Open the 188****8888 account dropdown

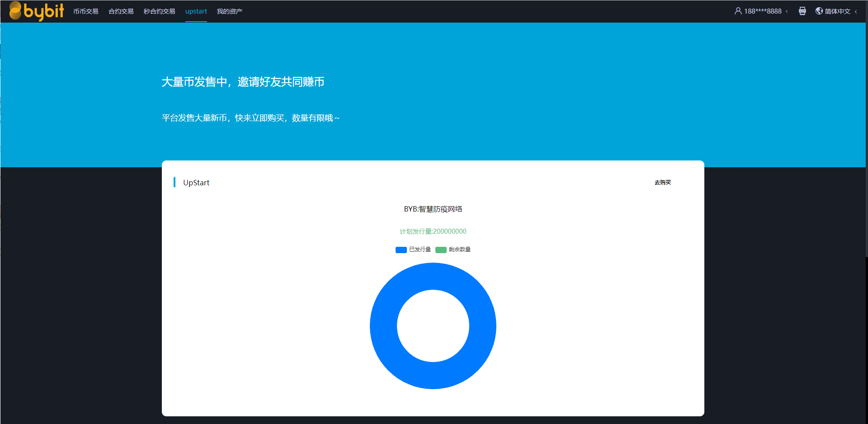pyautogui.click(x=763, y=11)
